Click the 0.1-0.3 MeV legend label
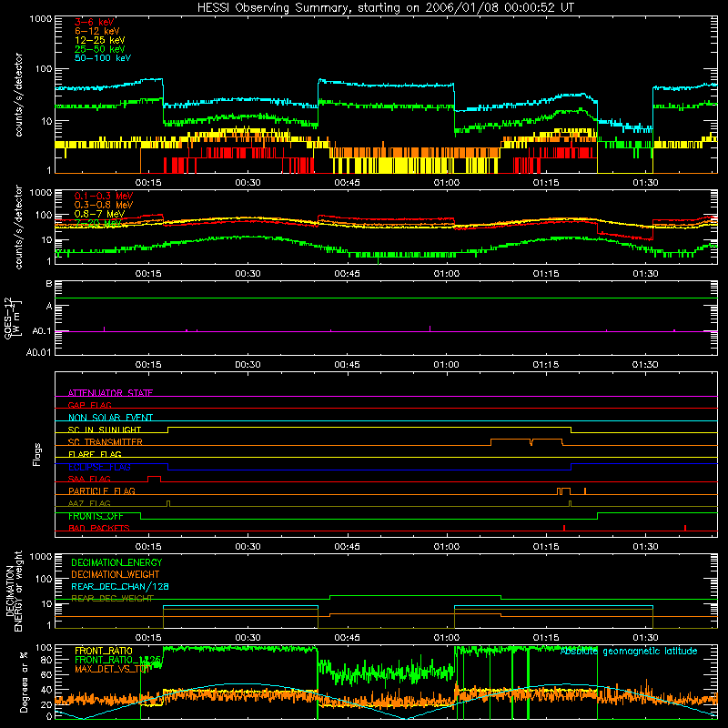This screenshot has width=728, height=728. point(104,196)
